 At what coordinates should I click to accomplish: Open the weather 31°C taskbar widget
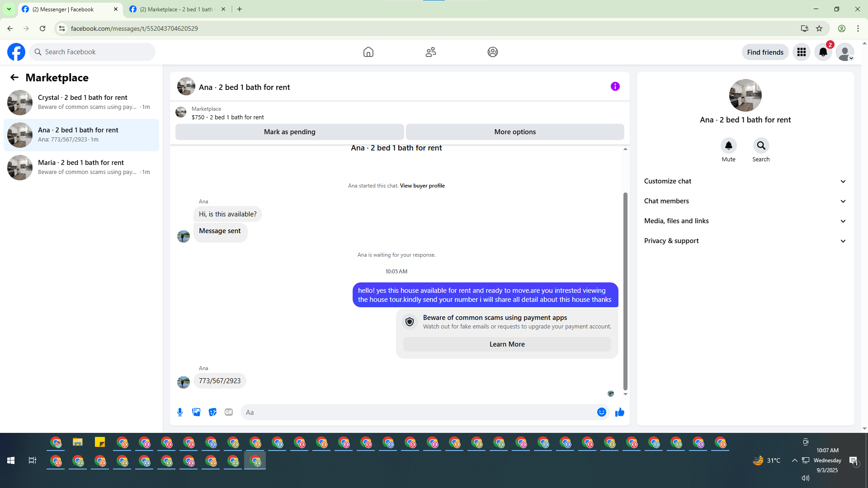pos(767,460)
